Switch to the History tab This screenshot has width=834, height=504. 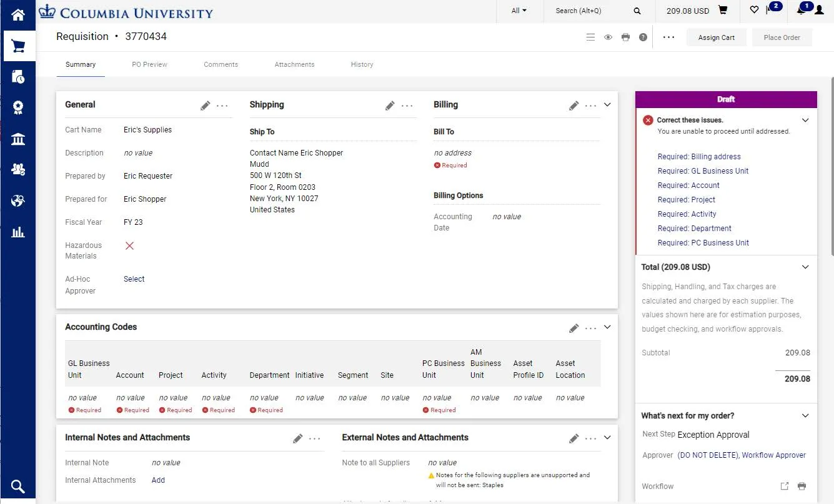[x=362, y=64]
